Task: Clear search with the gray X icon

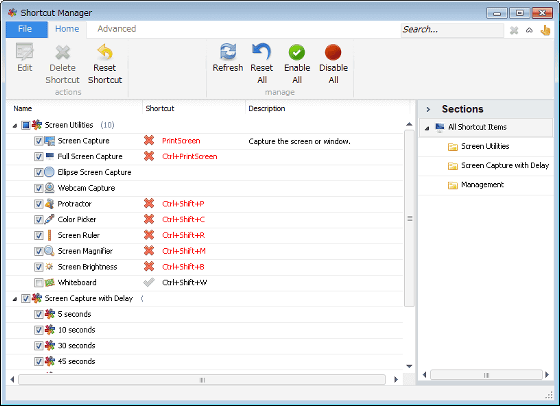Action: (x=514, y=30)
